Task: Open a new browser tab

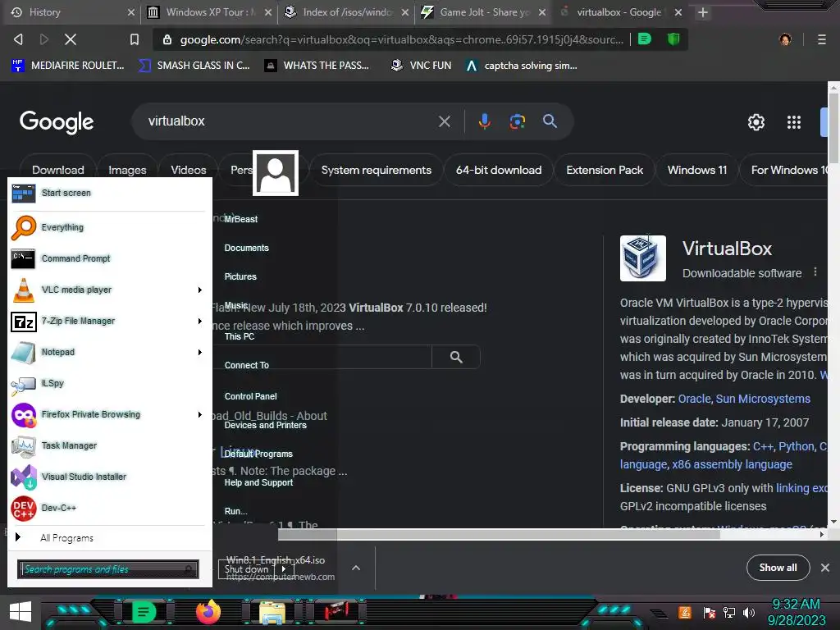Action: [703, 12]
